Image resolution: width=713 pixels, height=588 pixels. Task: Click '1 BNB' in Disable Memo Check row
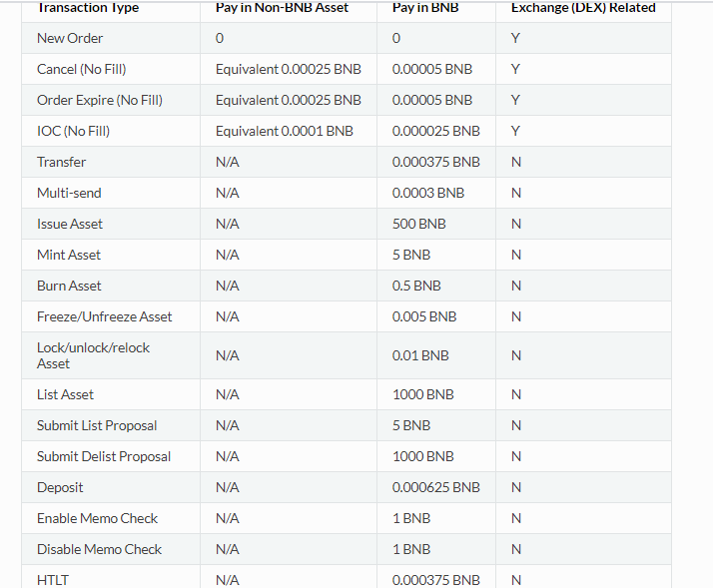[x=411, y=549]
